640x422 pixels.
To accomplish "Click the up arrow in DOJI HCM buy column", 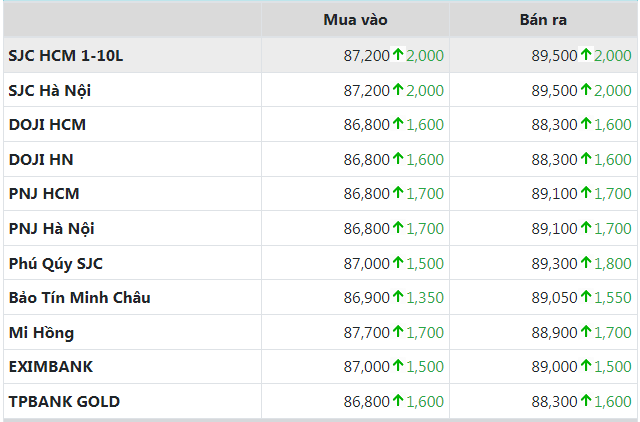I will click(x=398, y=125).
